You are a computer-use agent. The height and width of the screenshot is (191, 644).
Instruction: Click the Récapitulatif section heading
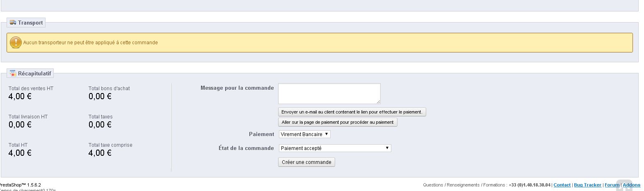34,73
